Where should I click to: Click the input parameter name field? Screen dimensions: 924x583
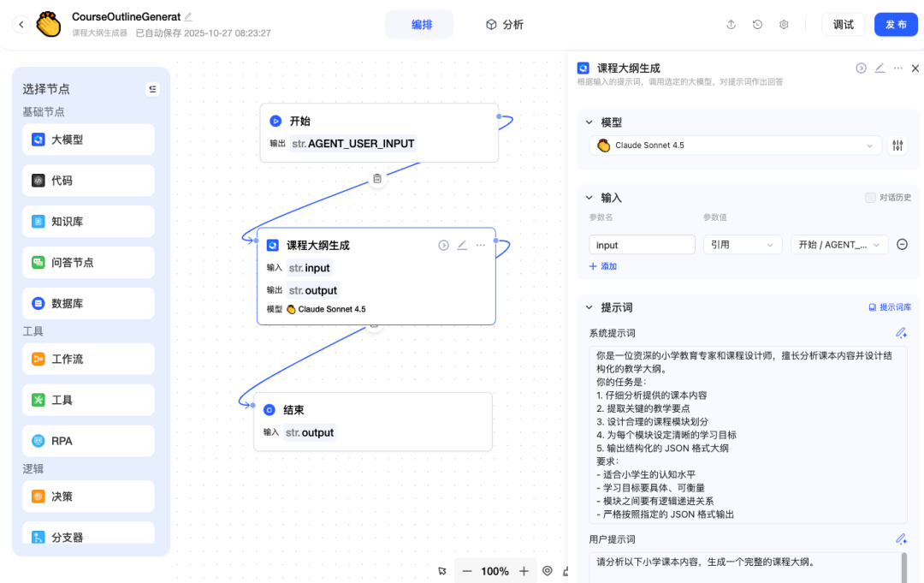(x=642, y=245)
